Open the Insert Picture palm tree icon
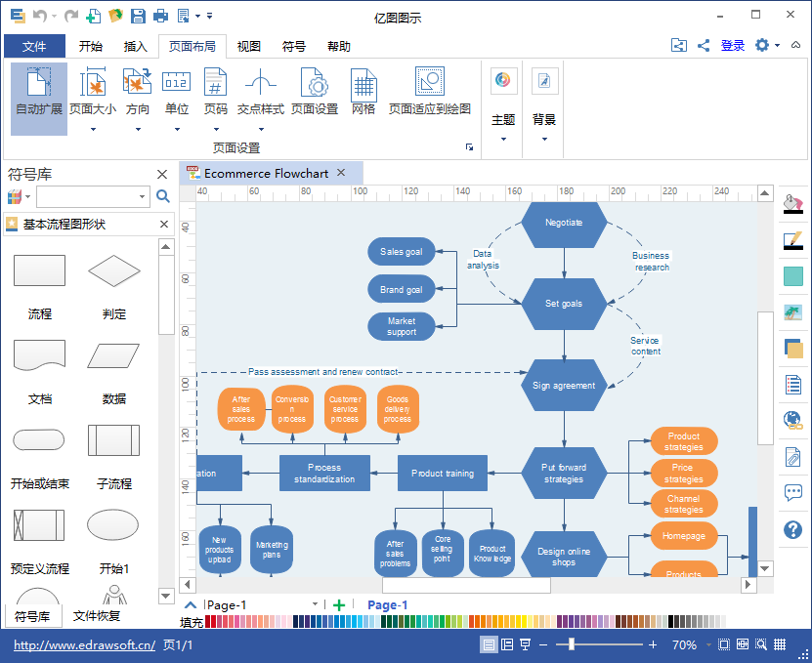Viewport: 812px width, 663px height. (792, 312)
